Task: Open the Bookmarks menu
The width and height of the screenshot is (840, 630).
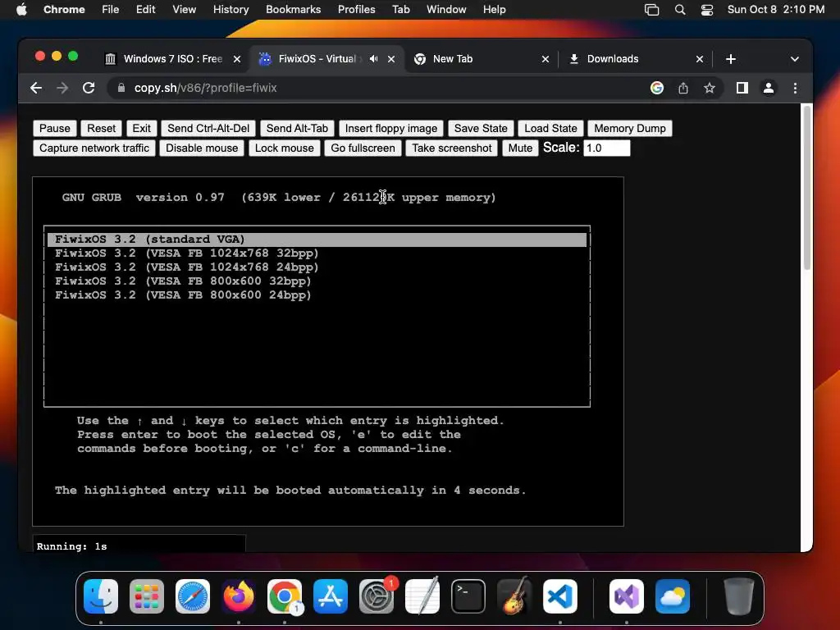Action: coord(293,10)
